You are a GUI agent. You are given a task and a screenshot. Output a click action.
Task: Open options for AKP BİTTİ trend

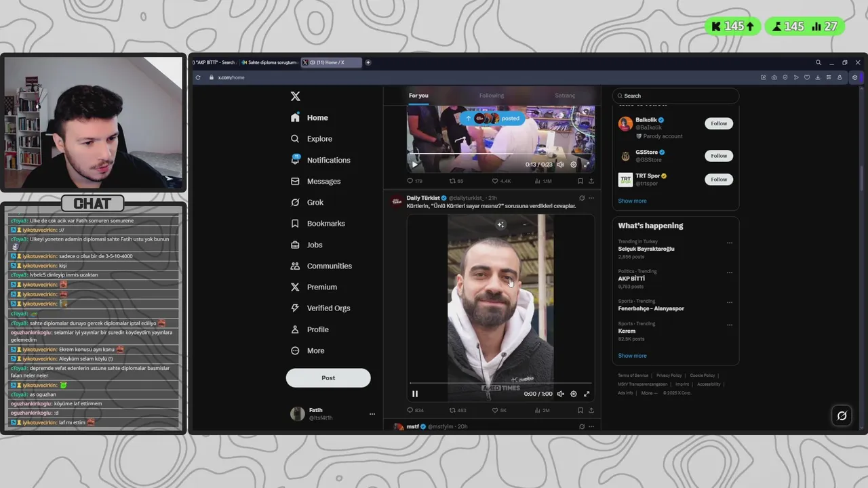tap(730, 272)
